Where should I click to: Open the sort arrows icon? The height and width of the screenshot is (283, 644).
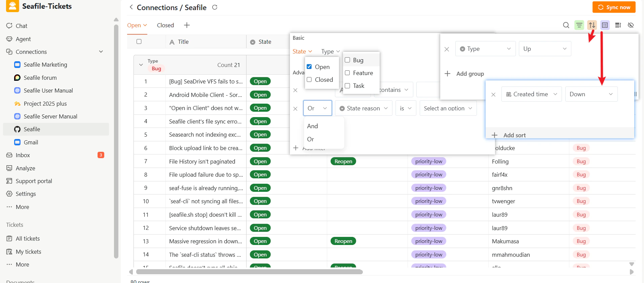592,25
